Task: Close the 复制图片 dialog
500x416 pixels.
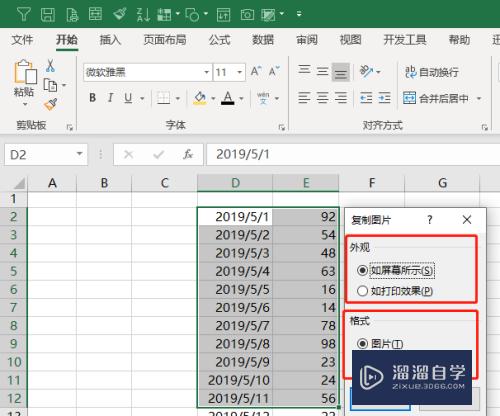Action: (x=467, y=220)
